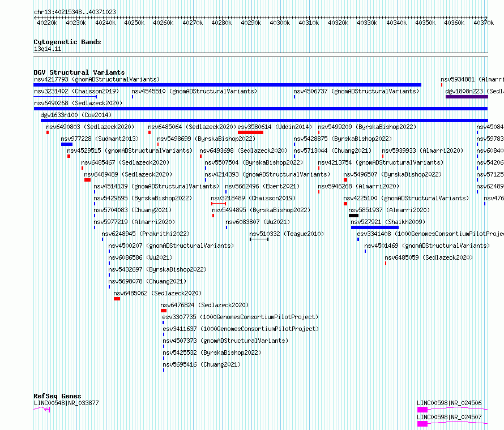Click nsv5851937 (Almarri2020) label
This screenshot has width=504, height=430.
389,210
